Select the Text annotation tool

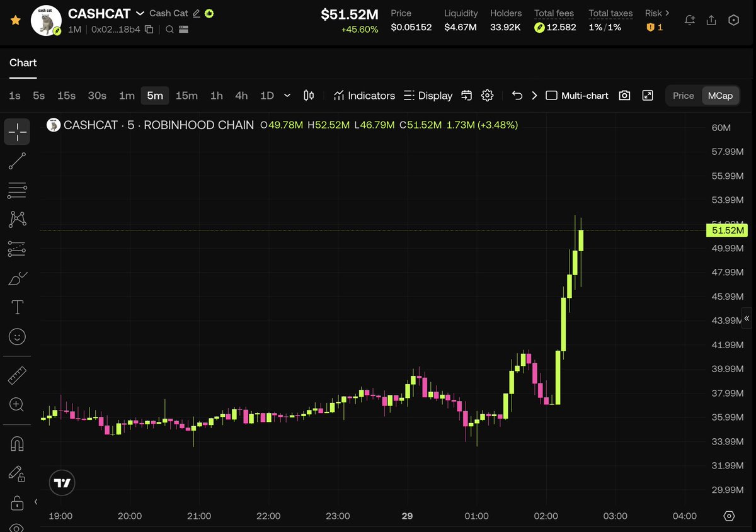point(17,307)
